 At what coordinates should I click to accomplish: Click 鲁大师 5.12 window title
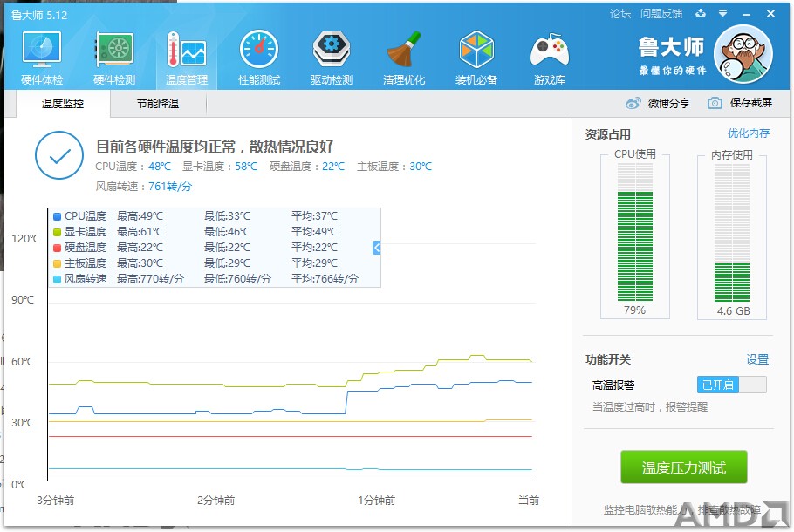(39, 15)
